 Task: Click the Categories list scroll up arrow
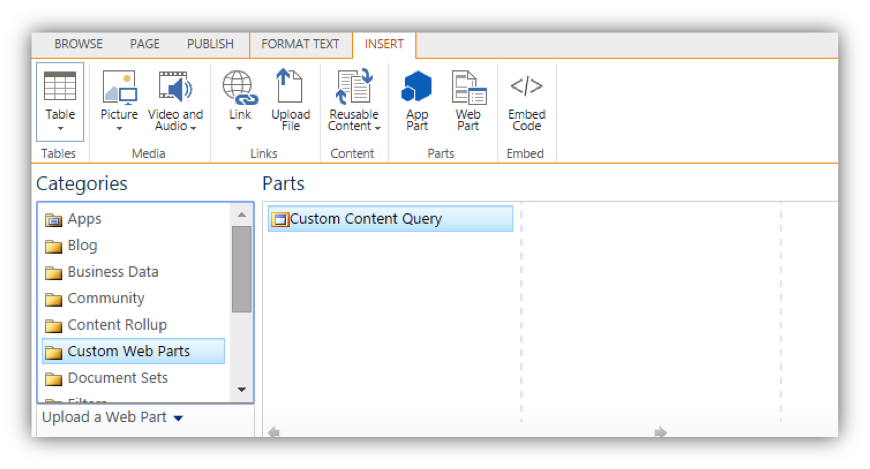[x=242, y=214]
